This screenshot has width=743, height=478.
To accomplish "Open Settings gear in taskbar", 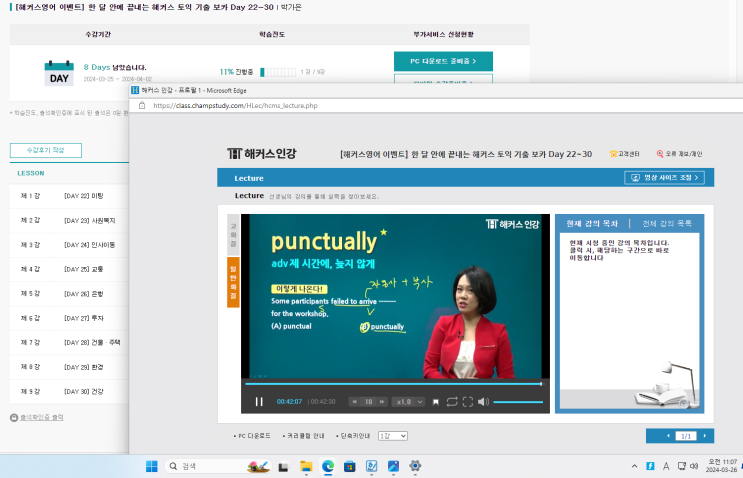I will pos(415,467).
